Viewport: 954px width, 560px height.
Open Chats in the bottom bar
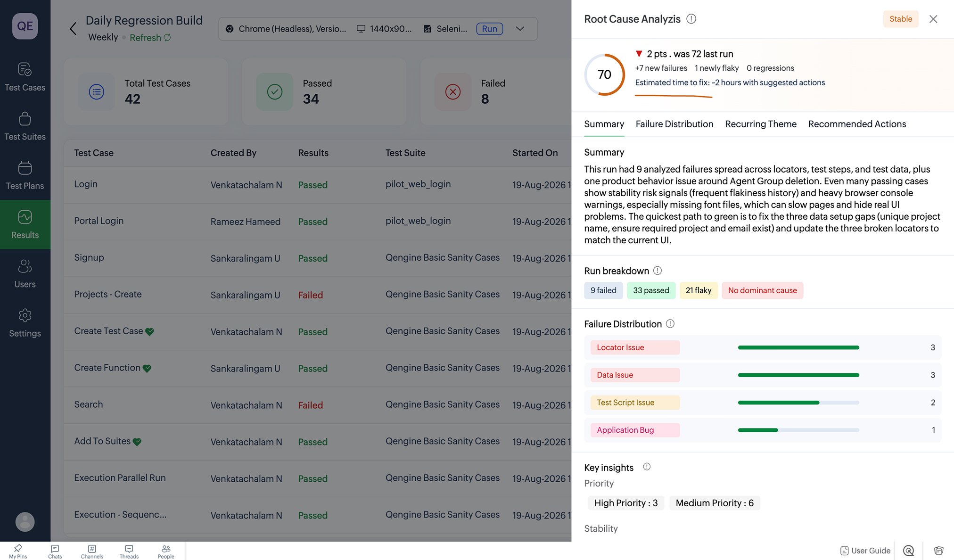coord(55,551)
